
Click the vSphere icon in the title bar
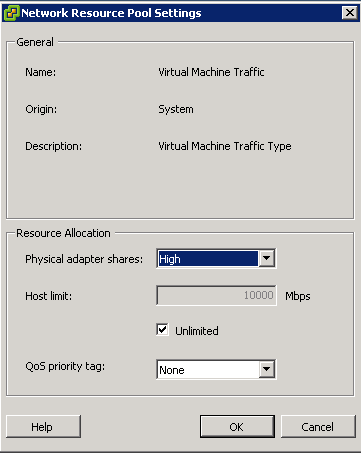pyautogui.click(x=11, y=13)
